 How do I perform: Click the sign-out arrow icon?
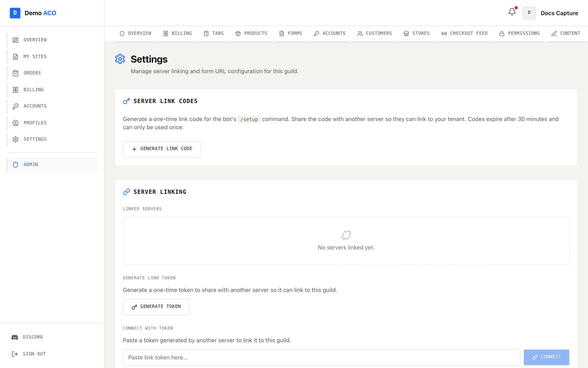click(15, 354)
